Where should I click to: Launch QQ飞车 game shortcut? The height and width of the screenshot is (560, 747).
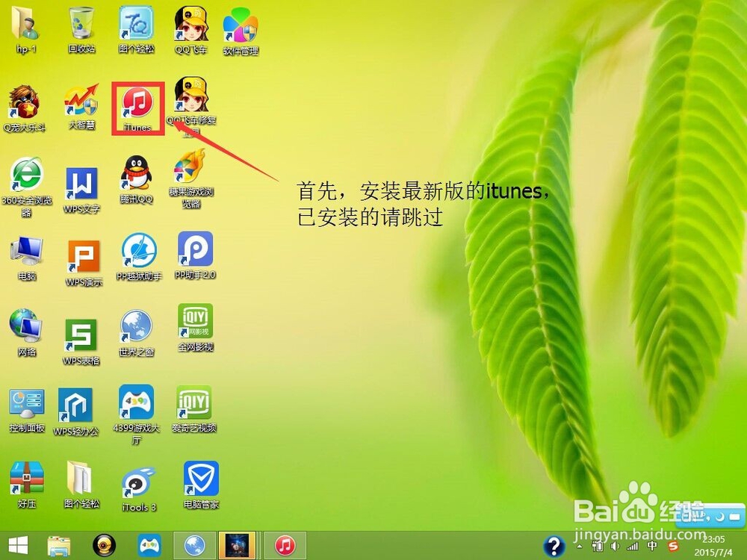[191, 30]
